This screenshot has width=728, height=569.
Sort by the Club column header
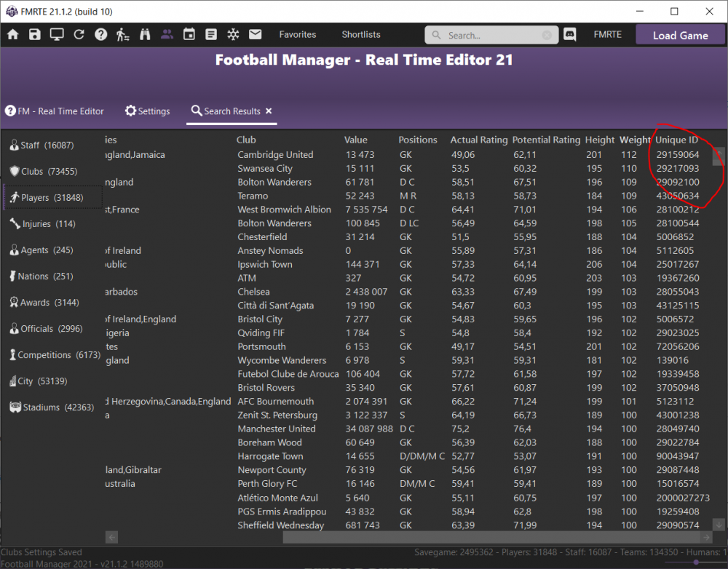pos(246,140)
